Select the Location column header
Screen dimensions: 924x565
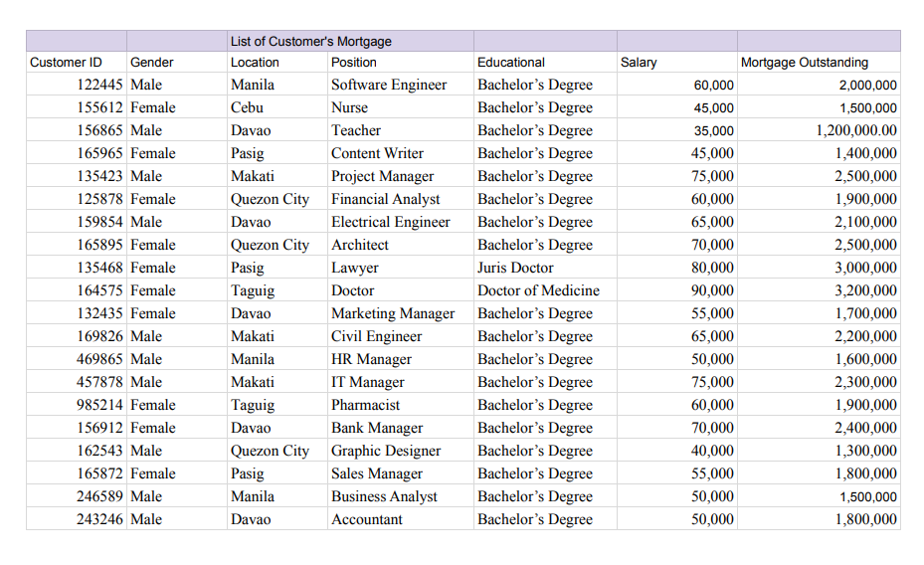click(255, 62)
